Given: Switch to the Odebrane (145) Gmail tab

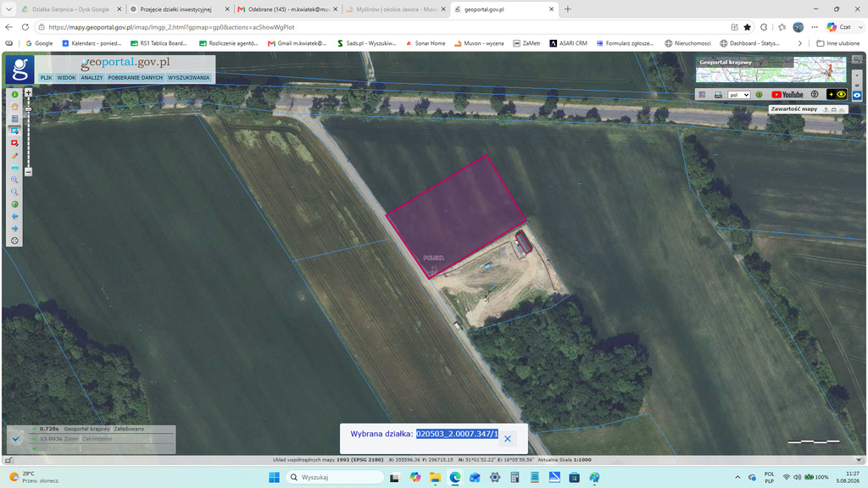Looking at the screenshot, I should [288, 9].
